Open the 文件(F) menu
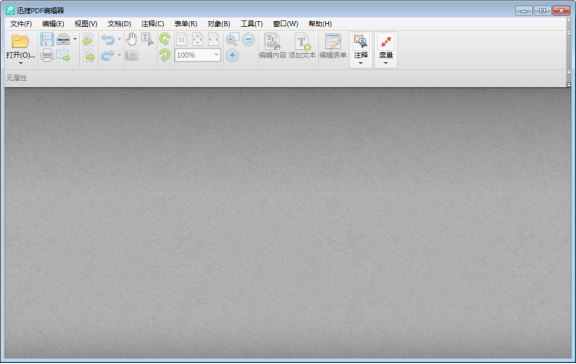The width and height of the screenshot is (576, 364). tap(21, 24)
